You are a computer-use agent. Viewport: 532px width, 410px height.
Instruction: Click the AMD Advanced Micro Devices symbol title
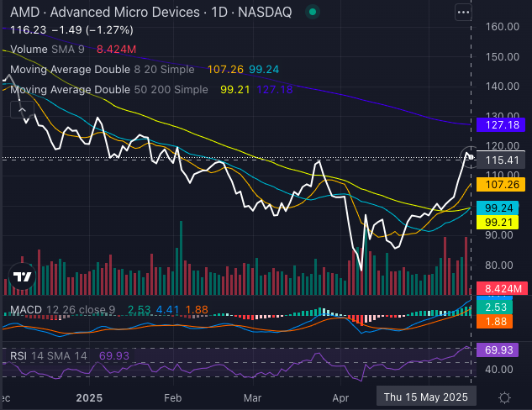point(151,13)
